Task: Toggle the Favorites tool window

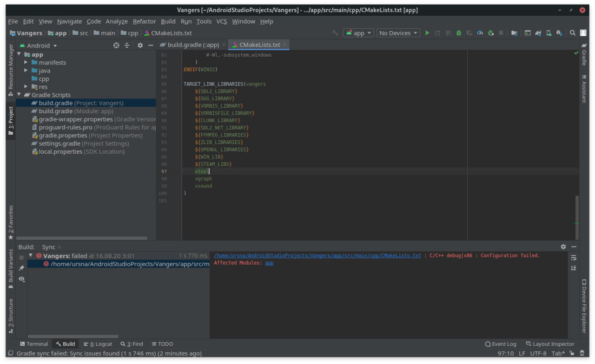Action: point(11,222)
